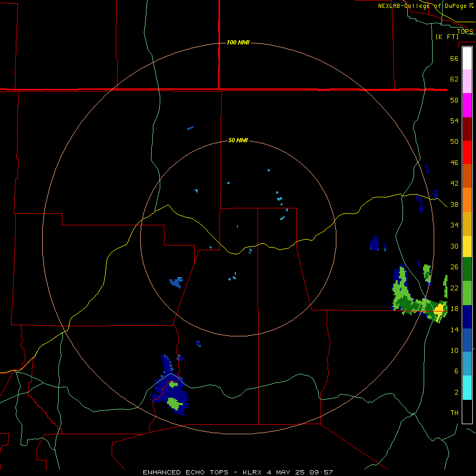Click the 'ENHANCED ECHO TOPS - KLRX' caption

point(204,472)
